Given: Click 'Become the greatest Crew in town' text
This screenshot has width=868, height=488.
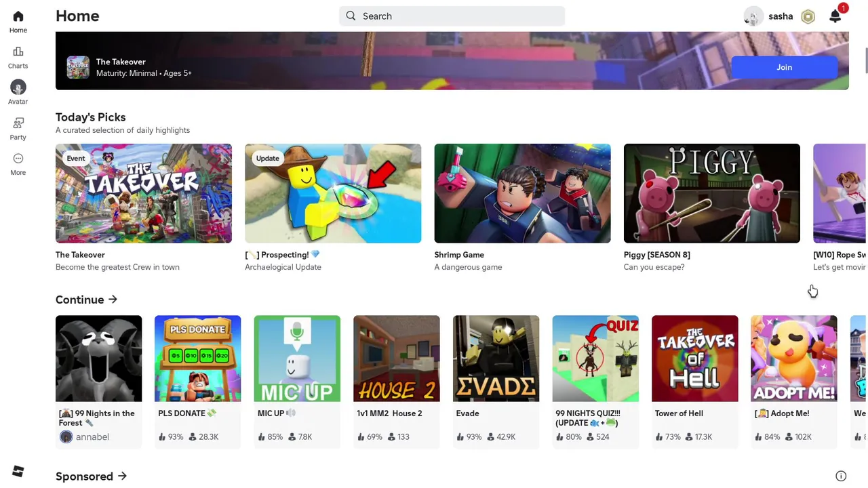Looking at the screenshot, I should point(117,267).
